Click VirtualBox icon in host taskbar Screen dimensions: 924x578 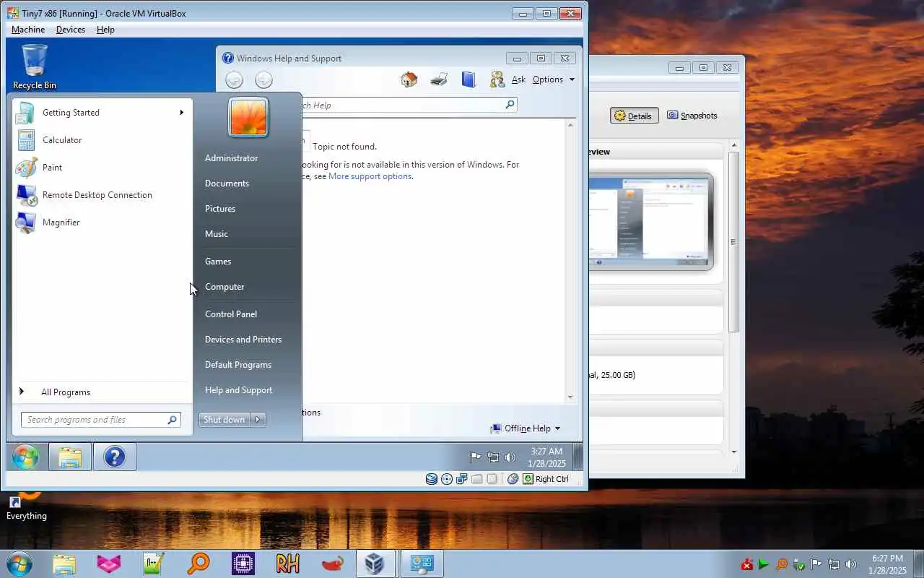pos(375,564)
